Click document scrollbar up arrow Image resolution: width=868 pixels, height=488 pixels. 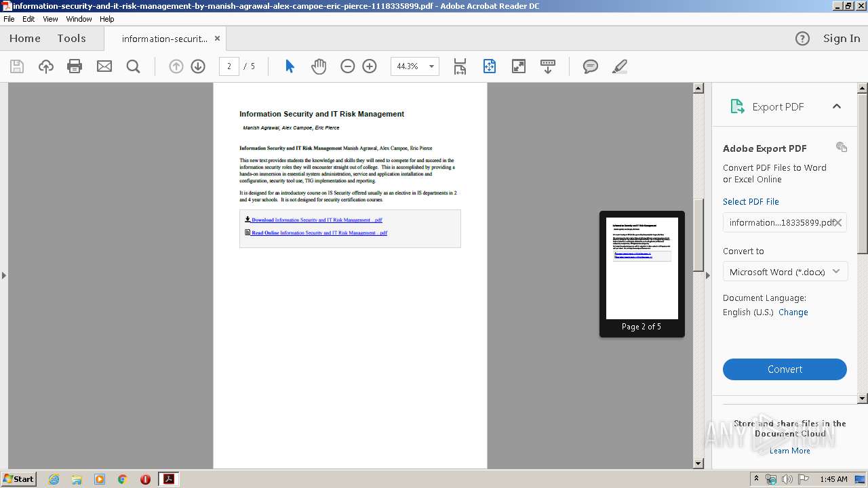pos(698,88)
